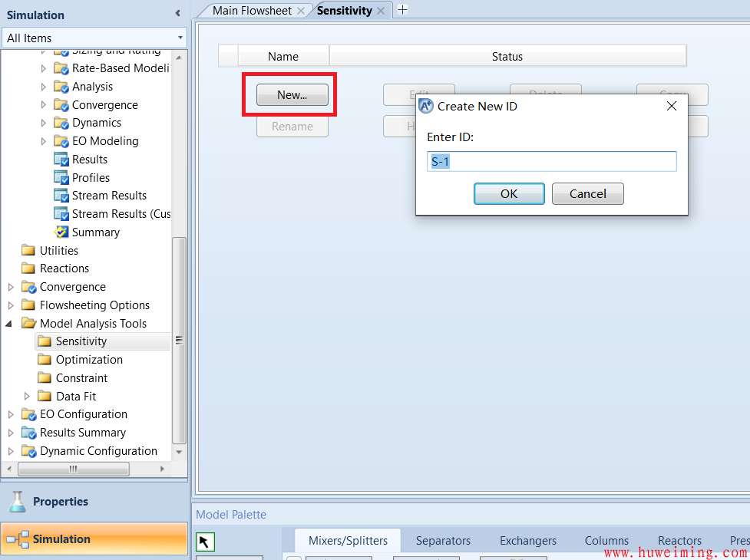Click the Simulation flowsheet icon

(17, 539)
